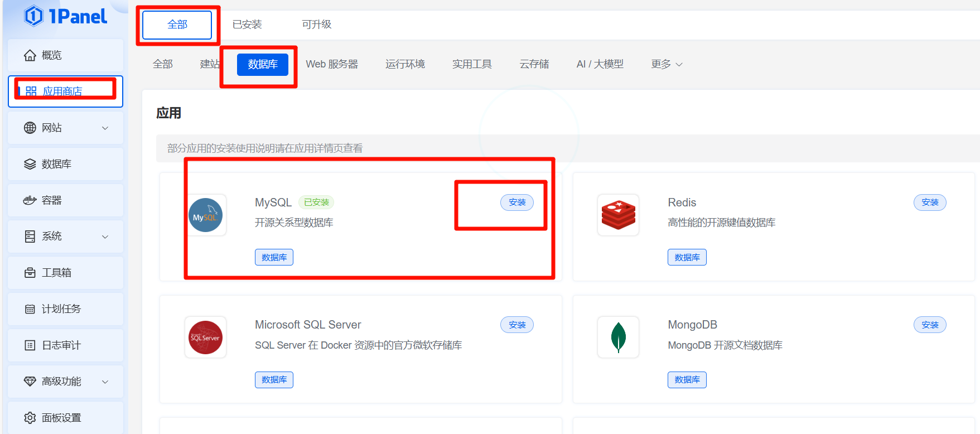Click the 高性能的开源键值数据库 description
Screen dimensions: 980x434
tap(722, 223)
